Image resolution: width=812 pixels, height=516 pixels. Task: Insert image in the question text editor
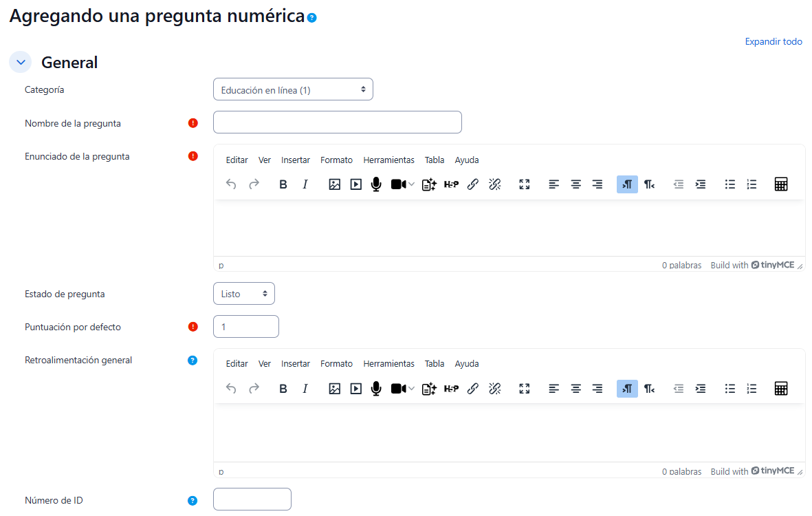(335, 184)
